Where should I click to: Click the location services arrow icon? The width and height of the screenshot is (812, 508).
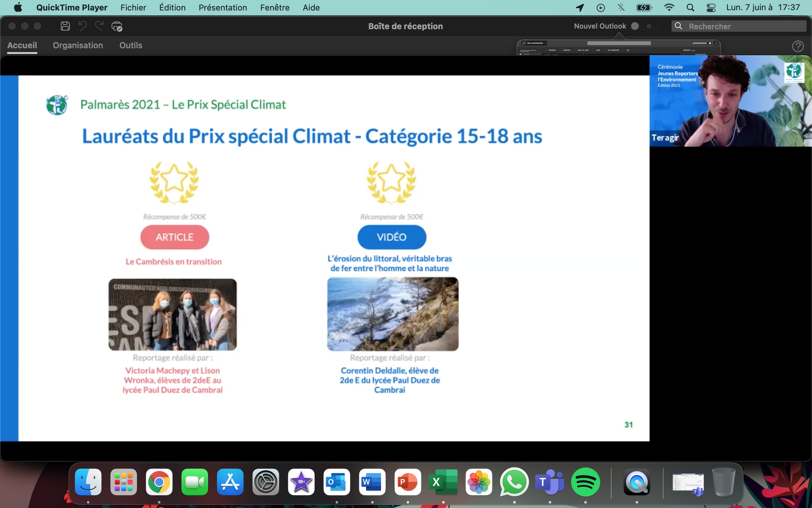[x=580, y=7]
